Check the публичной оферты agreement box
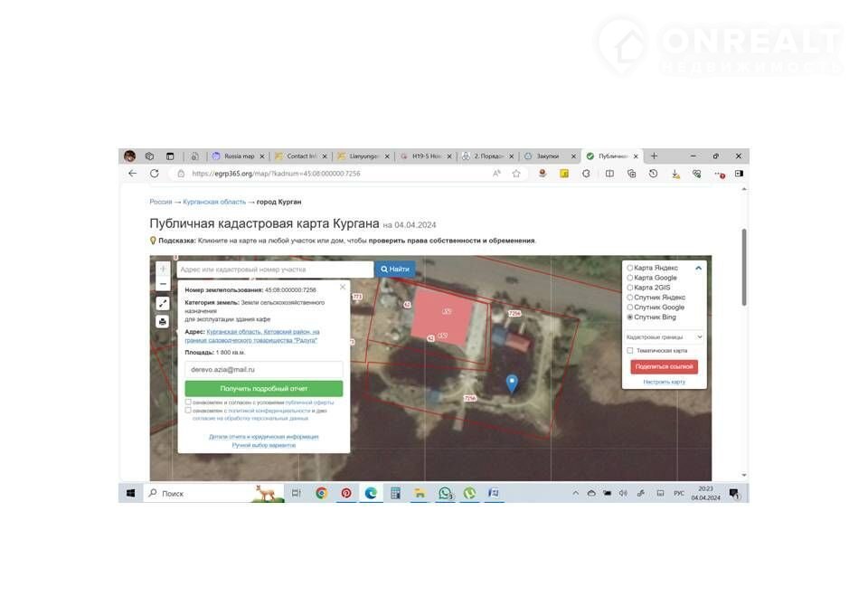This screenshot has height=606, width=868. 188,402
